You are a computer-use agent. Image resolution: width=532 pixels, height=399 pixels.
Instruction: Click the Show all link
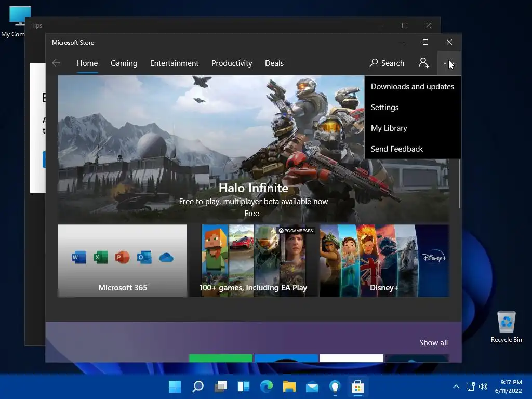[x=433, y=343]
